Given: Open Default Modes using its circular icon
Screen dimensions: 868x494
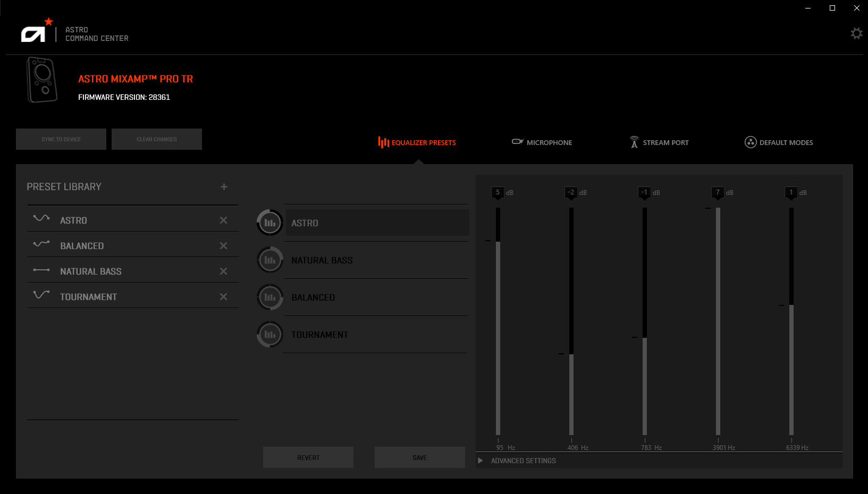Looking at the screenshot, I should click(x=750, y=142).
